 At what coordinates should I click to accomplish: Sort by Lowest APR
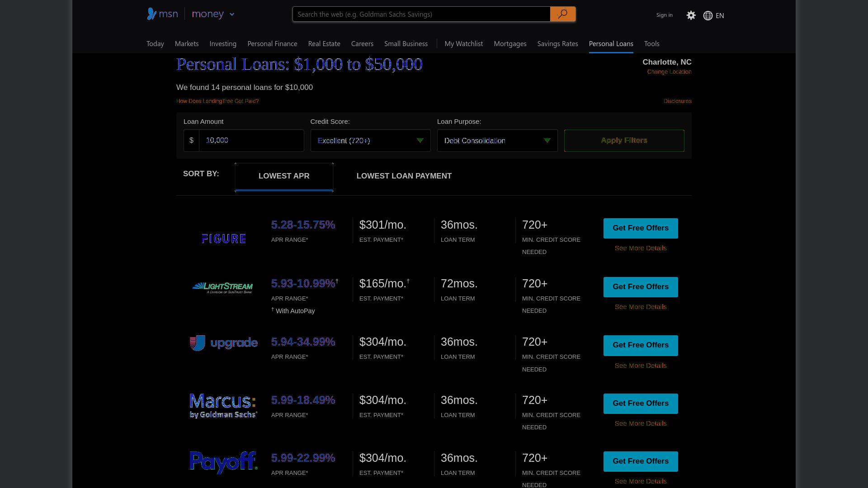(284, 177)
